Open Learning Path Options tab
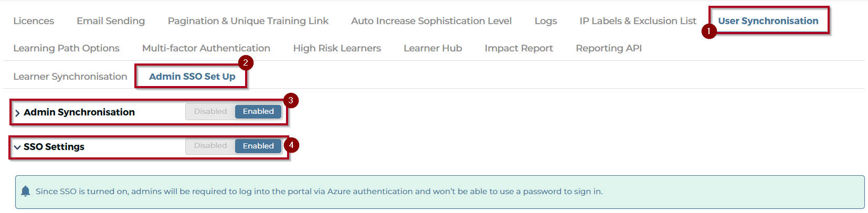The height and width of the screenshot is (213, 868). 66,48
